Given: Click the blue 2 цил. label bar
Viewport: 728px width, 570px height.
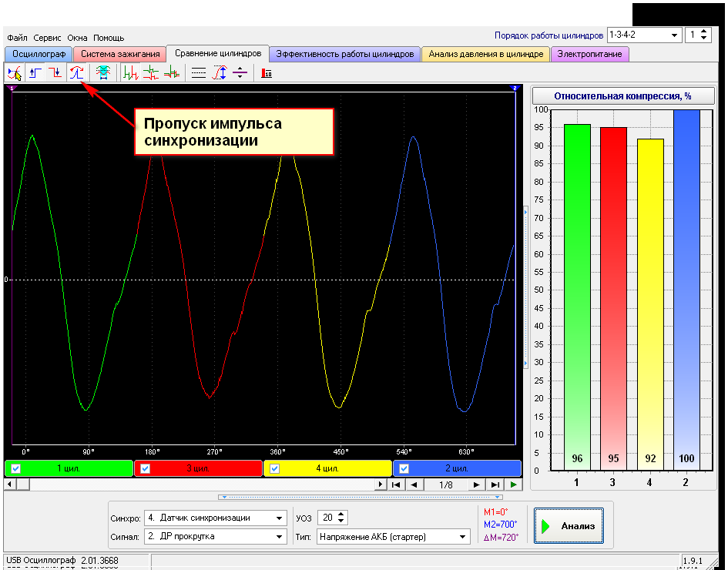Looking at the screenshot, I should (457, 468).
